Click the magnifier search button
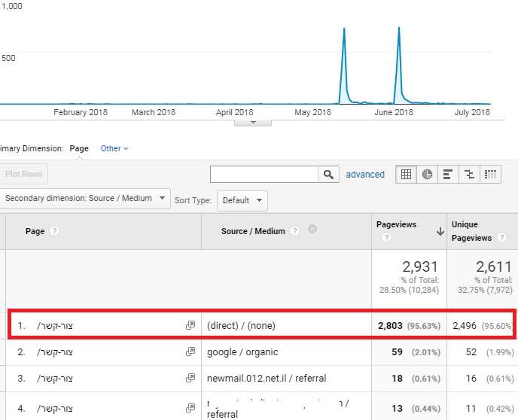 tap(328, 175)
